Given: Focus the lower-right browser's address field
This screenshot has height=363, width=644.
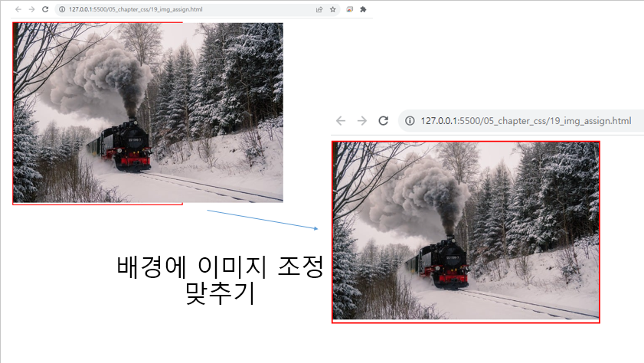Looking at the screenshot, I should [x=521, y=121].
